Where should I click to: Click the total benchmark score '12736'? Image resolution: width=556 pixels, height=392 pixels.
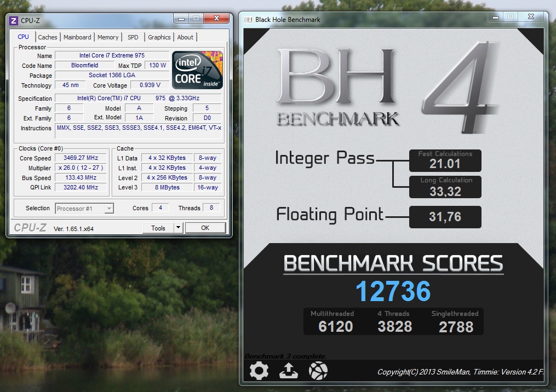393,291
